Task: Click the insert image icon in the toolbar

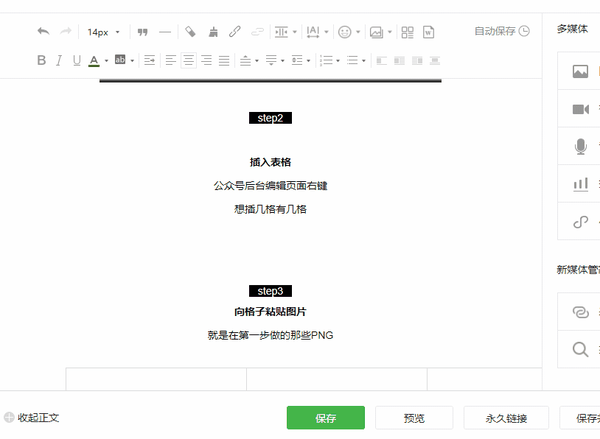Action: click(x=377, y=33)
